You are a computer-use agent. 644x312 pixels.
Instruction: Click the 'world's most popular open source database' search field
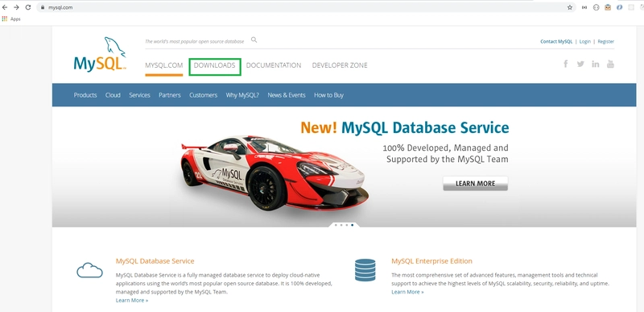194,41
